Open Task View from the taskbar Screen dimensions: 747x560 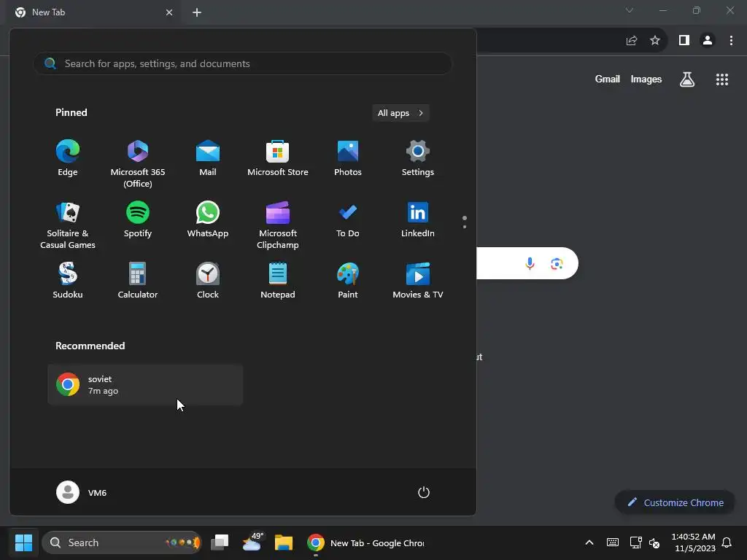[x=220, y=542]
